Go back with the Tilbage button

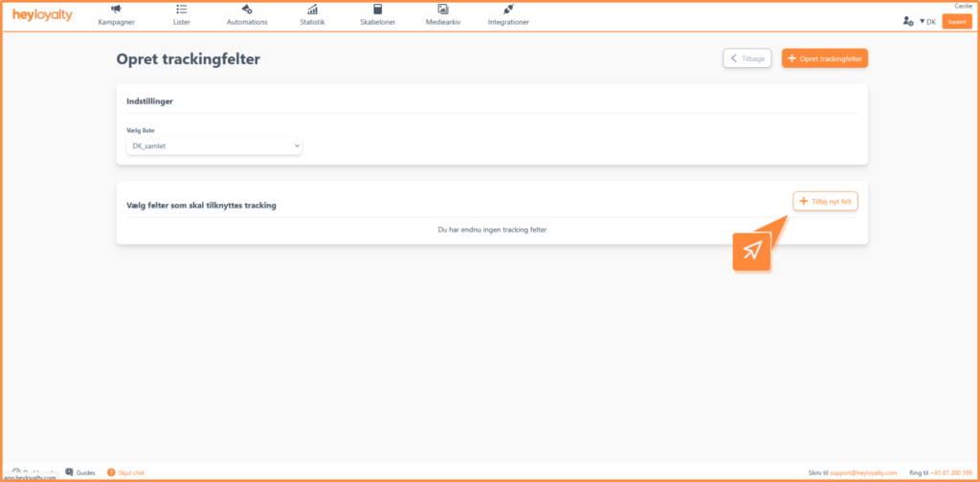(746, 58)
